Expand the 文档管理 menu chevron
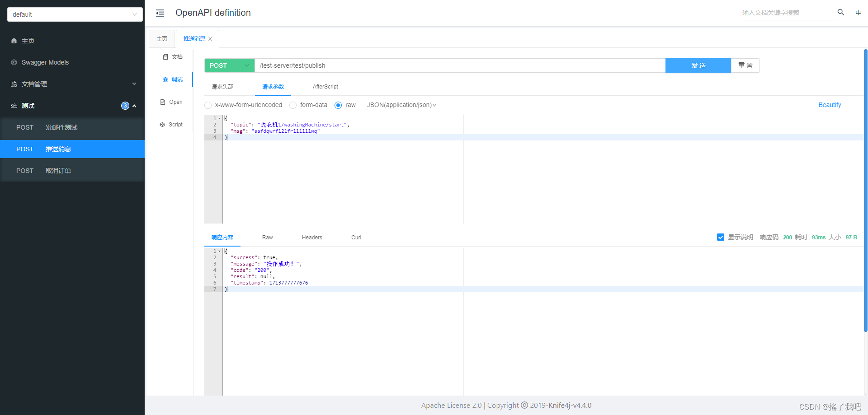The image size is (868, 415). (134, 84)
